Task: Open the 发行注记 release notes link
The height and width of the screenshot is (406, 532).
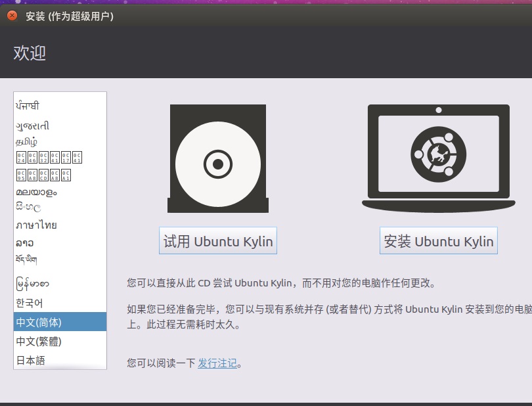Action: [217, 363]
